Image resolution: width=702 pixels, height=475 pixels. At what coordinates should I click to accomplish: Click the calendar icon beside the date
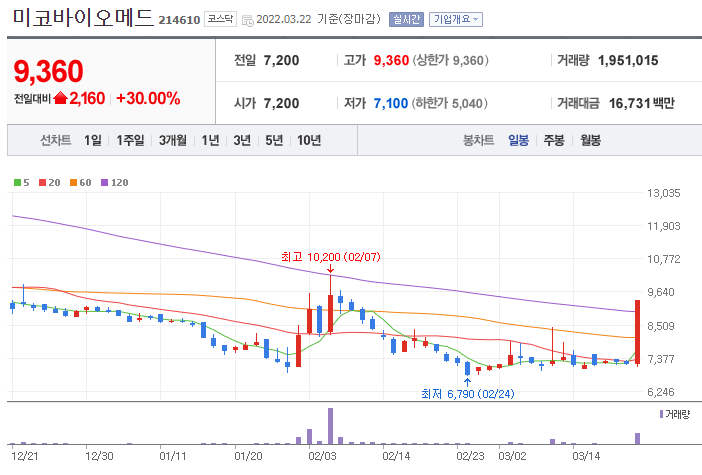coord(247,21)
